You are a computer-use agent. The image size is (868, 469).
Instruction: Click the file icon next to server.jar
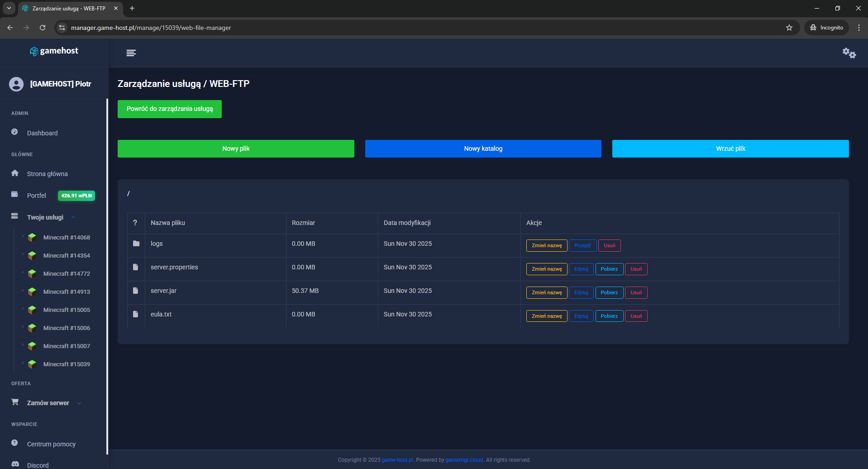coord(136,291)
